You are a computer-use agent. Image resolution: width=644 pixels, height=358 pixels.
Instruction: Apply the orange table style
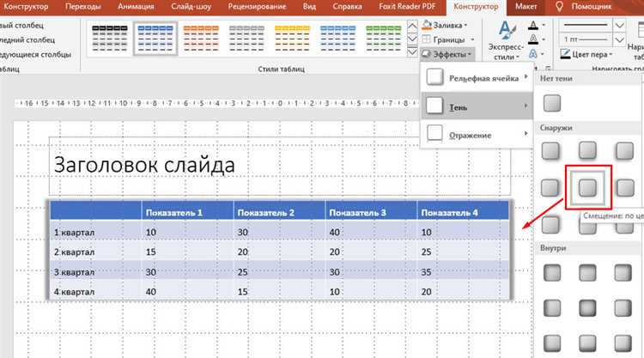tap(201, 39)
